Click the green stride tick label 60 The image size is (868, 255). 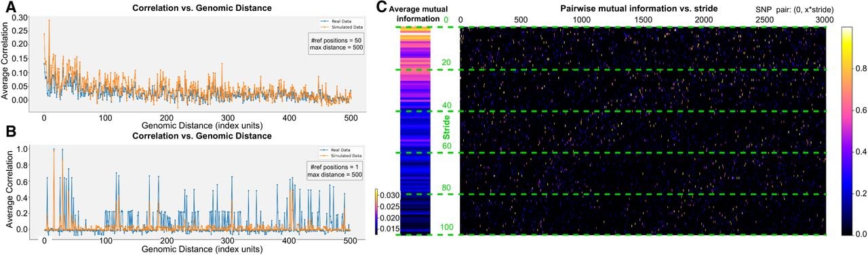(x=446, y=146)
